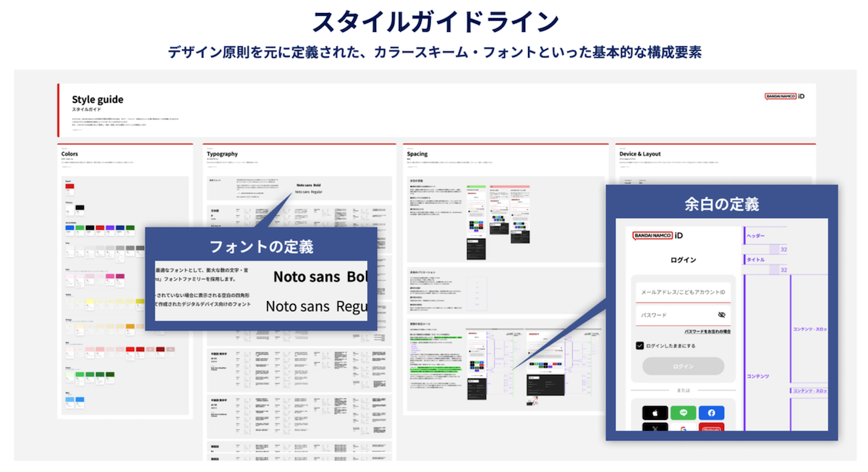Viewport: 868px width, 472px height.
Task: Click the BANDAI NAMCO ID logo in login panel
Action: coord(658,235)
